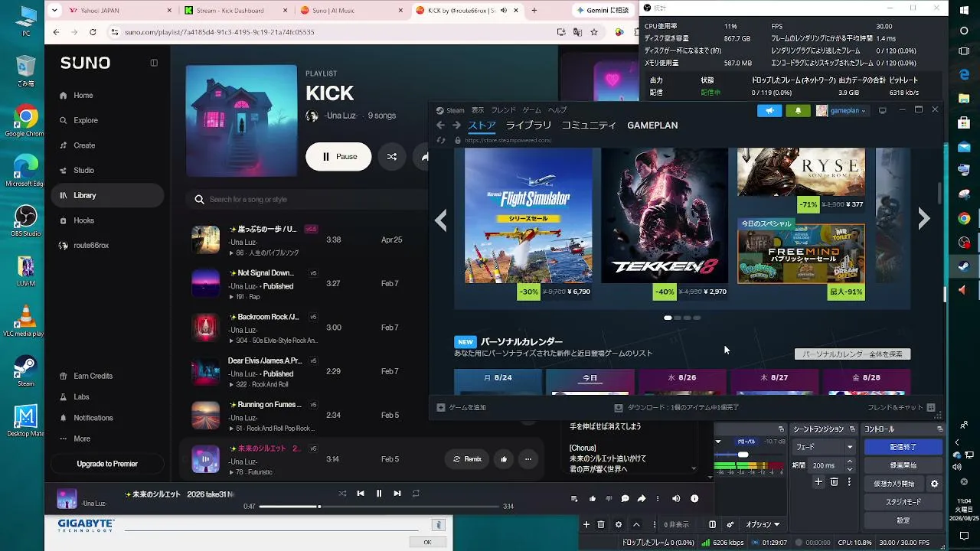Open Steam GAMEPLAN profile tab
980x551 pixels.
tap(652, 126)
